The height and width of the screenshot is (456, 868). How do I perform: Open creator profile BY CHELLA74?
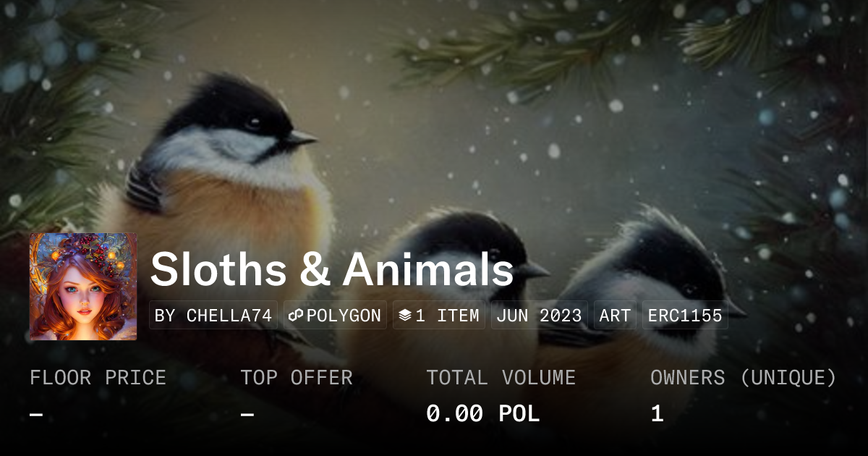coord(213,316)
